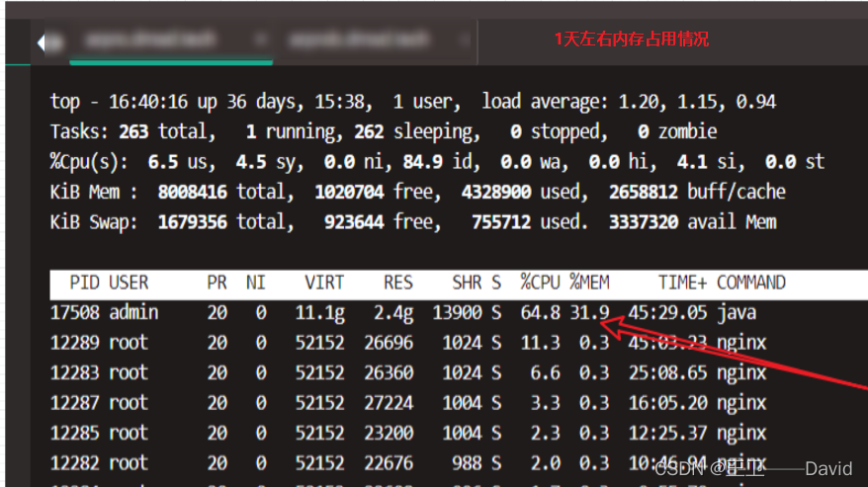Click the %CPU column header
Viewport: 868px width, 487px height.
[x=540, y=283]
